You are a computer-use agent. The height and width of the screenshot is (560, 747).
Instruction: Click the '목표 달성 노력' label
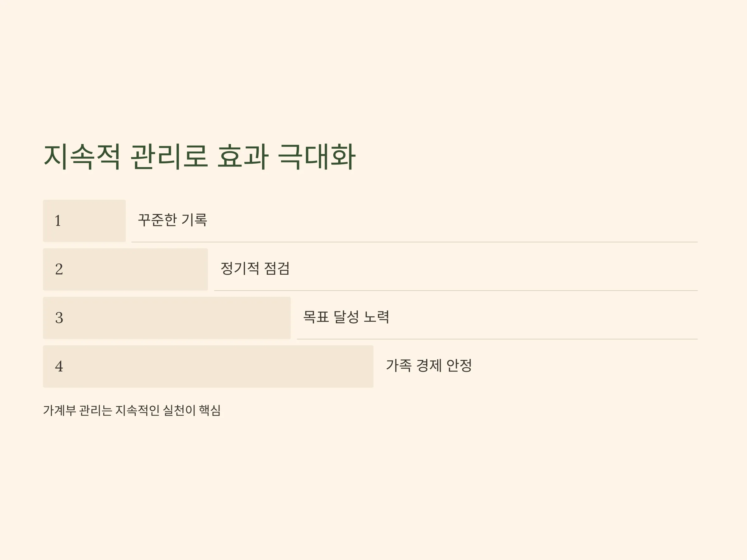(346, 317)
